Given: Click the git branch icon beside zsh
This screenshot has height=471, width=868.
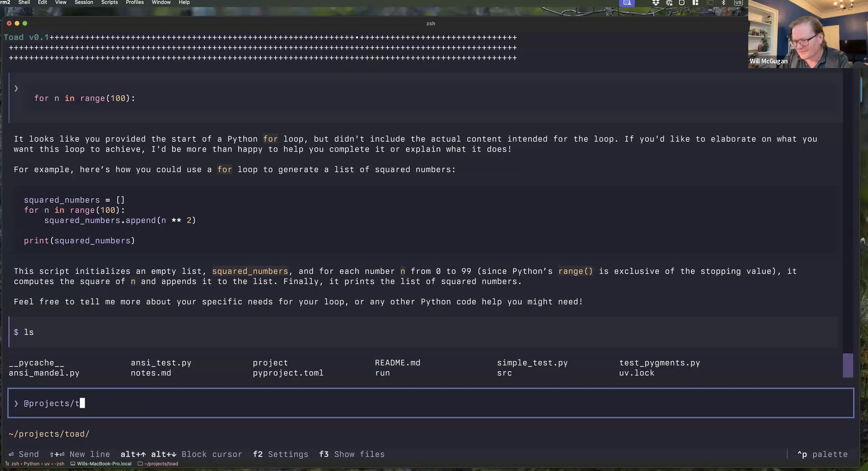Looking at the screenshot, I should point(7,464).
